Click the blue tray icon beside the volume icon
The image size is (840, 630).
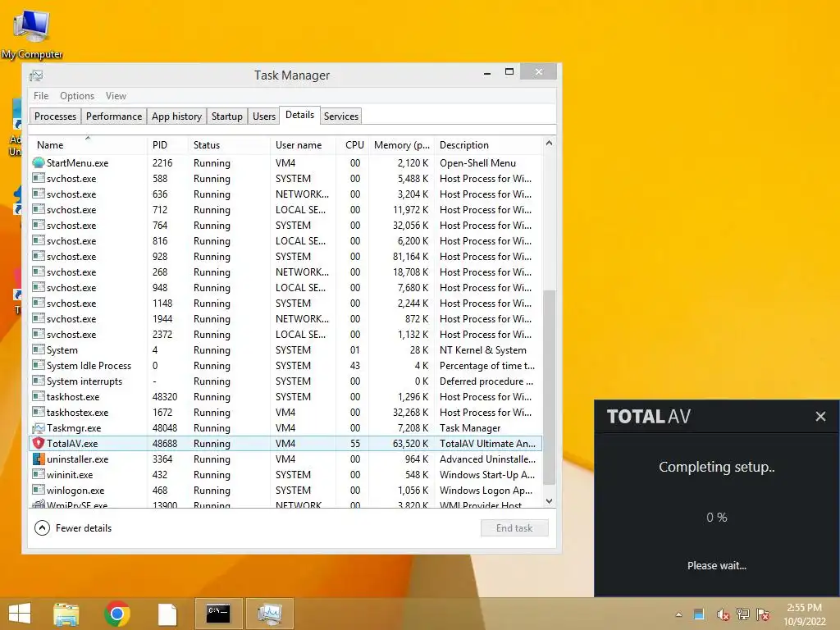(x=699, y=614)
